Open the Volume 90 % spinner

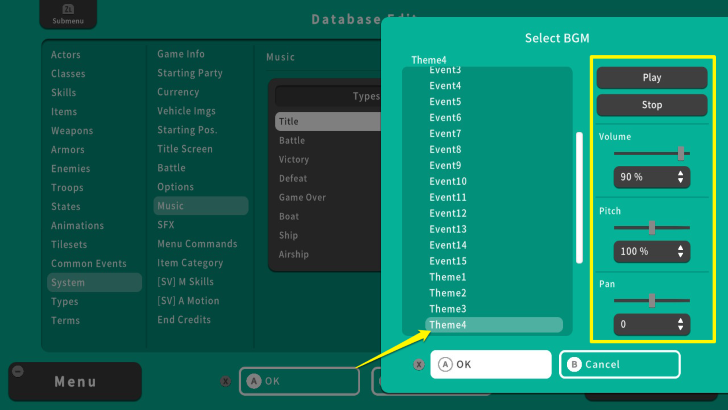point(652,177)
